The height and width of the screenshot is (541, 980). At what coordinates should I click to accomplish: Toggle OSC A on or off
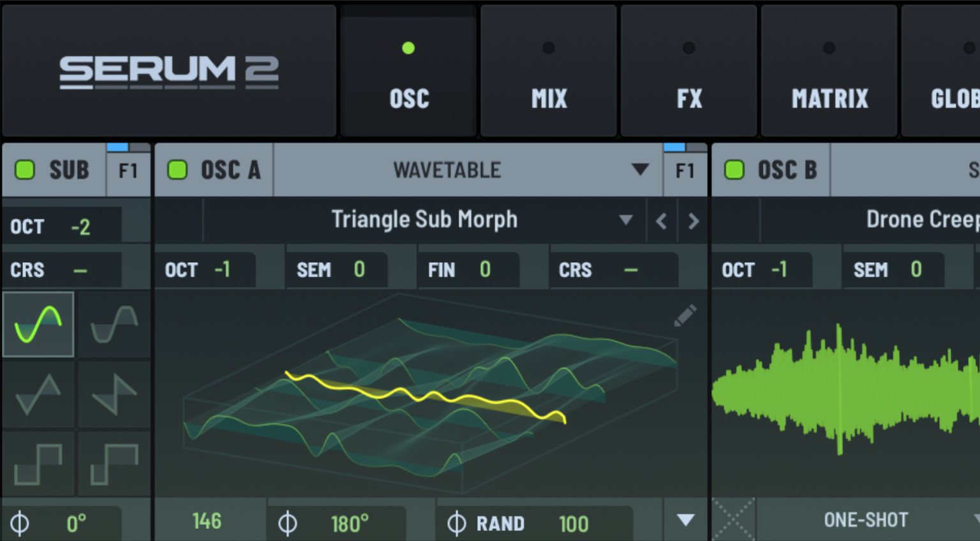click(x=177, y=170)
